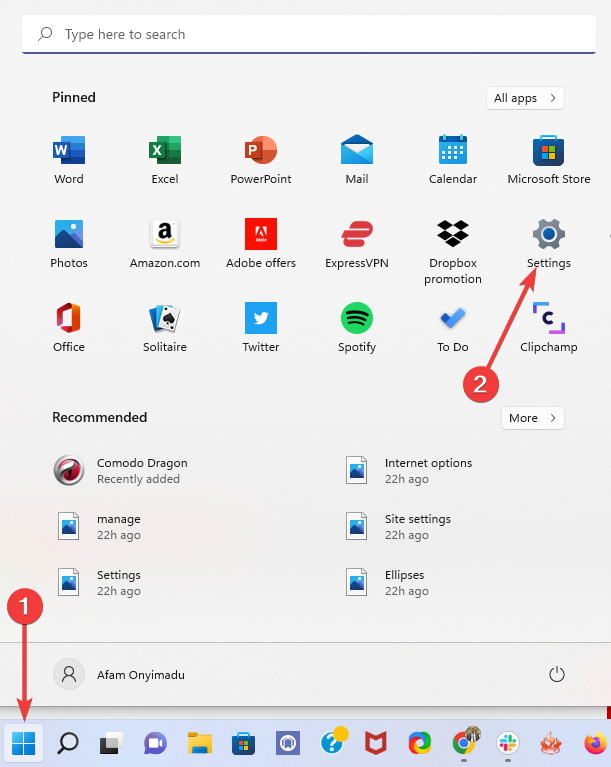The height and width of the screenshot is (767, 611).
Task: Open the power options button
Action: click(x=557, y=675)
